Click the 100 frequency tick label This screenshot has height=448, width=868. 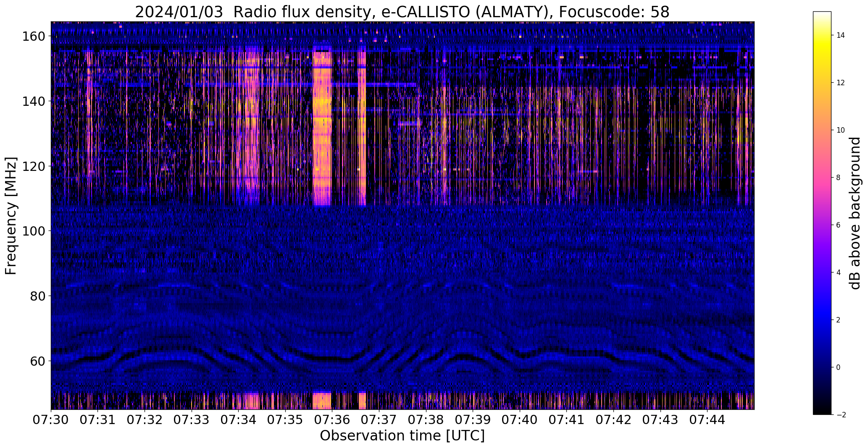click(34, 231)
